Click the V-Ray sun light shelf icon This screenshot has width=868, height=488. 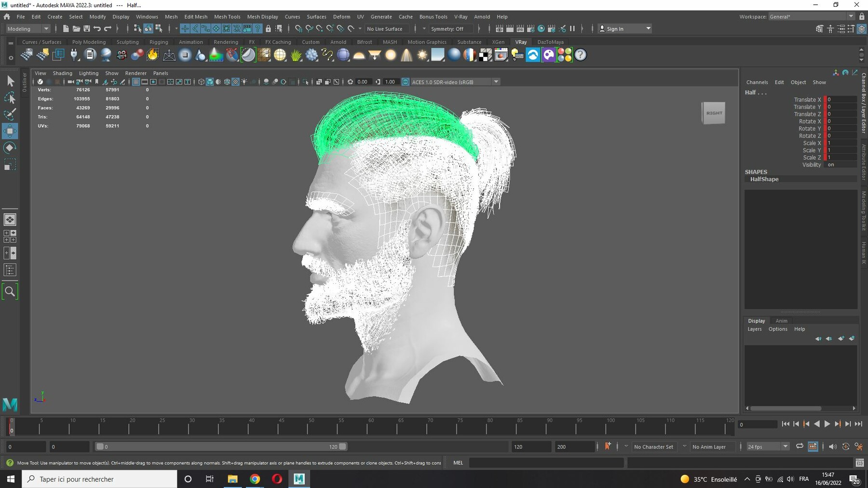422,55
